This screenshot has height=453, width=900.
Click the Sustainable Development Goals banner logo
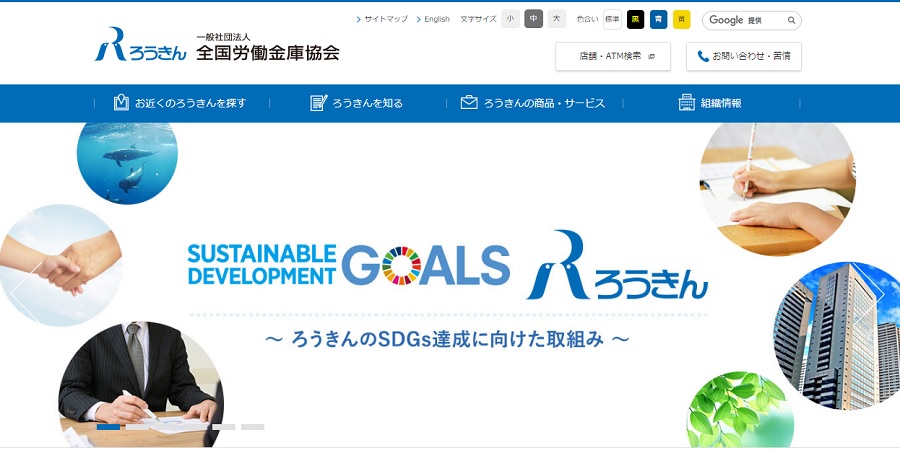[348, 265]
